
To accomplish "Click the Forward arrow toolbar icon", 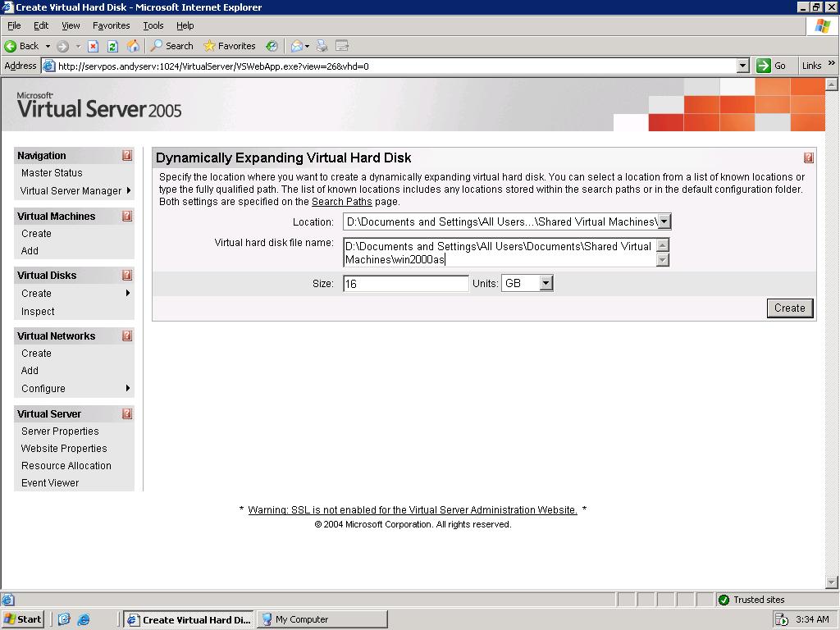I will click(x=62, y=46).
